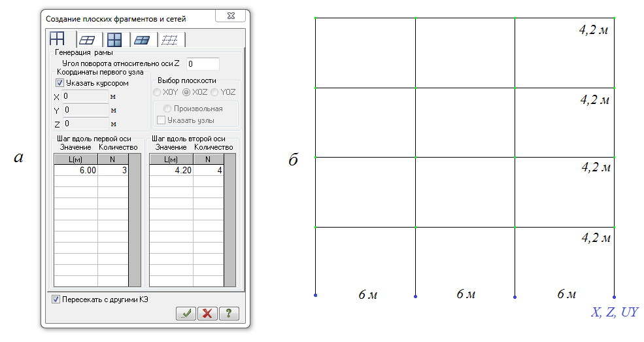Image resolution: width=644 pixels, height=342 pixels.
Task: Select the YOZ plane radio button
Action: click(214, 92)
